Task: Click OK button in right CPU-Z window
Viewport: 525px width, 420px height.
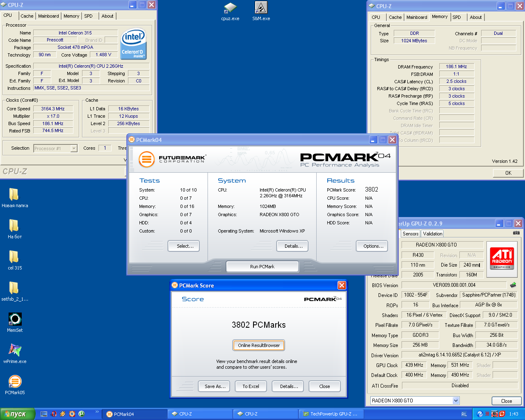Action: coord(508,173)
